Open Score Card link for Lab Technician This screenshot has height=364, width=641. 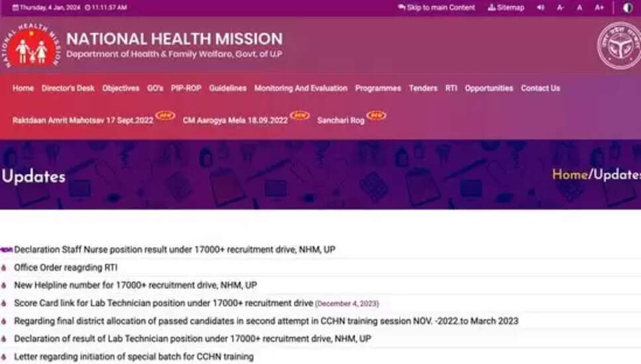tap(163, 303)
